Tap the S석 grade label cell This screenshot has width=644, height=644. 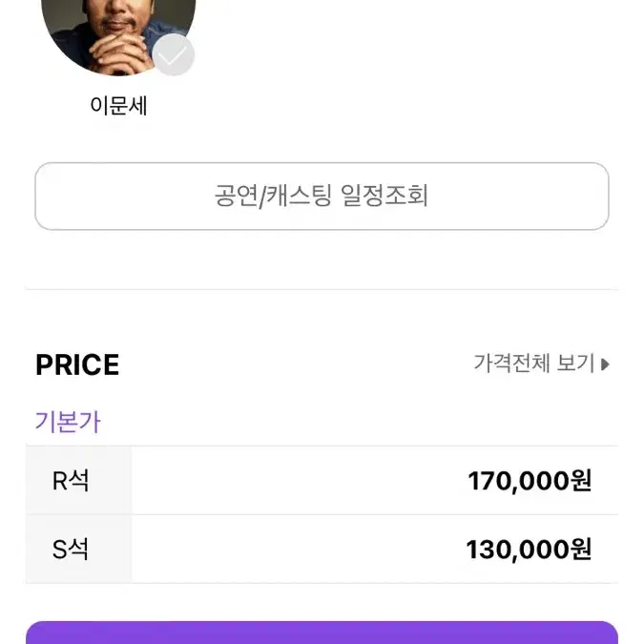click(x=79, y=550)
